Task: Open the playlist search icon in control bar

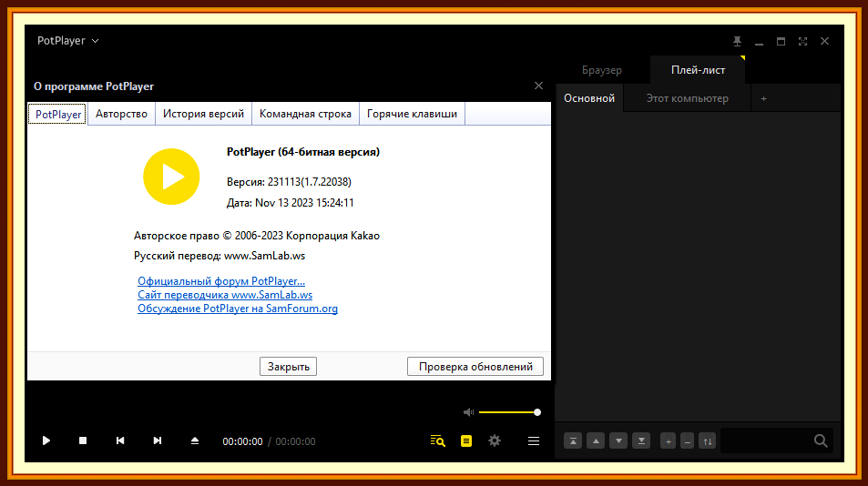Action: pyautogui.click(x=438, y=440)
